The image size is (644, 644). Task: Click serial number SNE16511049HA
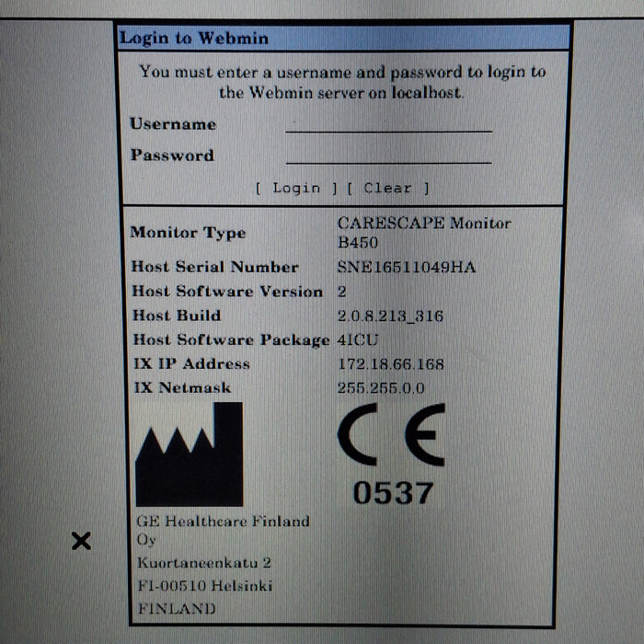(x=407, y=268)
